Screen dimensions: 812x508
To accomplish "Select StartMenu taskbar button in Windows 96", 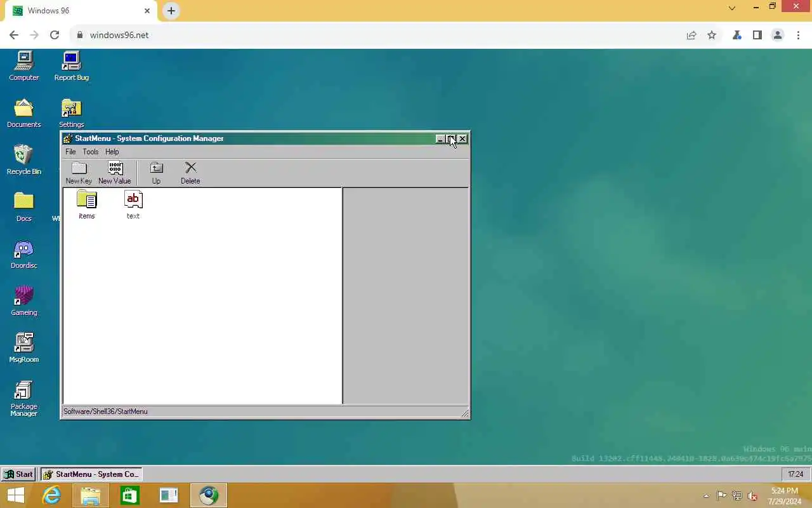I will [92, 474].
